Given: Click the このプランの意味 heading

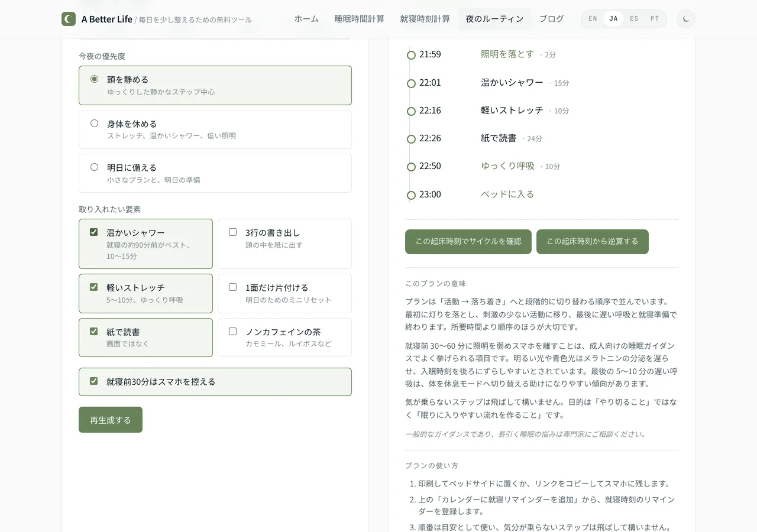Looking at the screenshot, I should [435, 284].
